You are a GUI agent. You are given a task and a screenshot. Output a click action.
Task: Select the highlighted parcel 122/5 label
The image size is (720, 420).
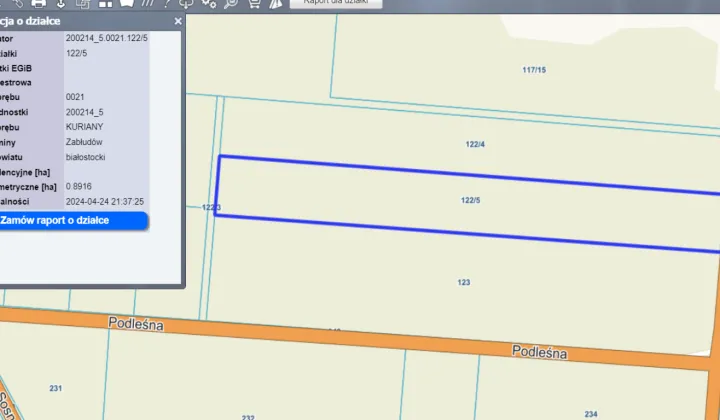coord(471,201)
